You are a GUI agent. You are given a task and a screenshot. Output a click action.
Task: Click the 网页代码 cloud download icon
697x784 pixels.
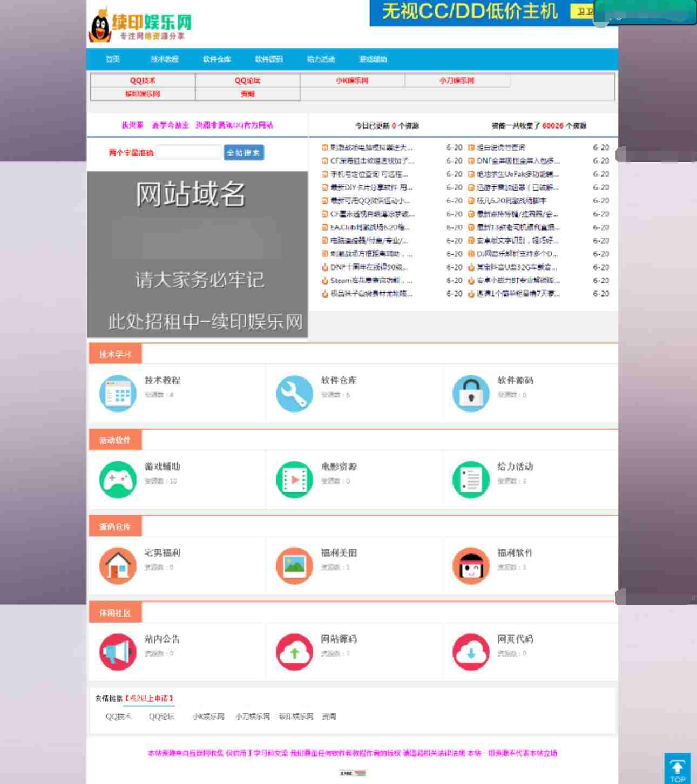pos(471,652)
